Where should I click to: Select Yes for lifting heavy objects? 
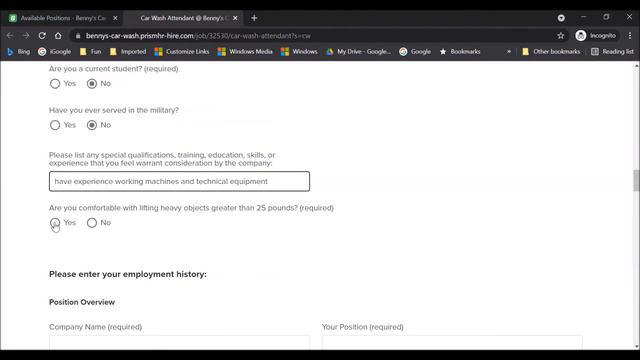(x=55, y=223)
